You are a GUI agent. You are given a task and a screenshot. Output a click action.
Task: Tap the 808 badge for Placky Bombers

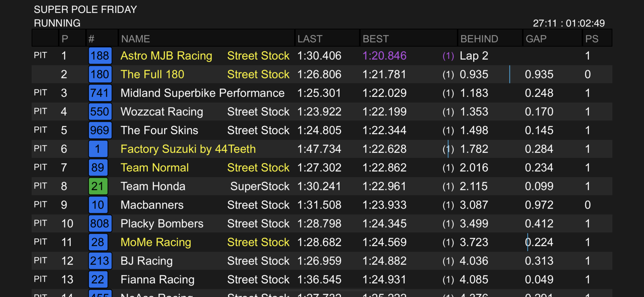(x=100, y=223)
